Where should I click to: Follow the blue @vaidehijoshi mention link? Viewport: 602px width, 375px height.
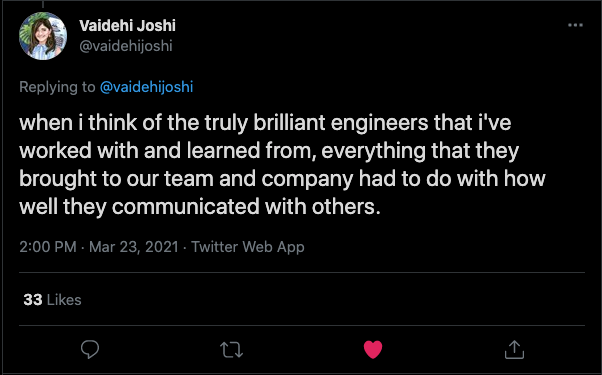(x=146, y=87)
